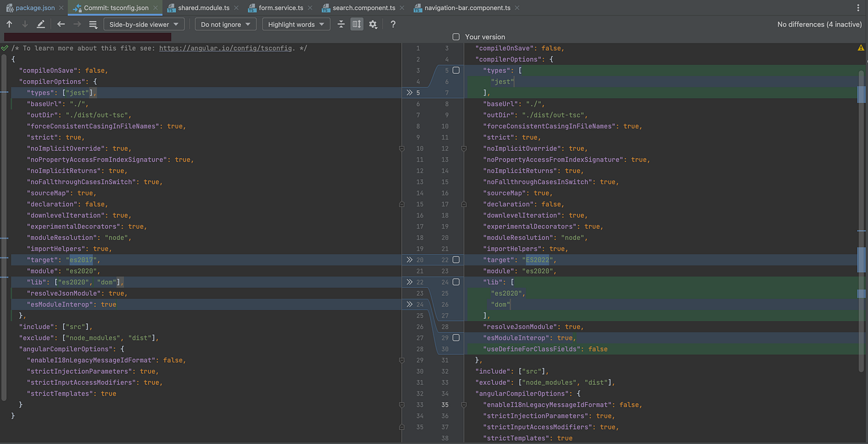Apply left change at line 24 with chevrons

point(409,304)
